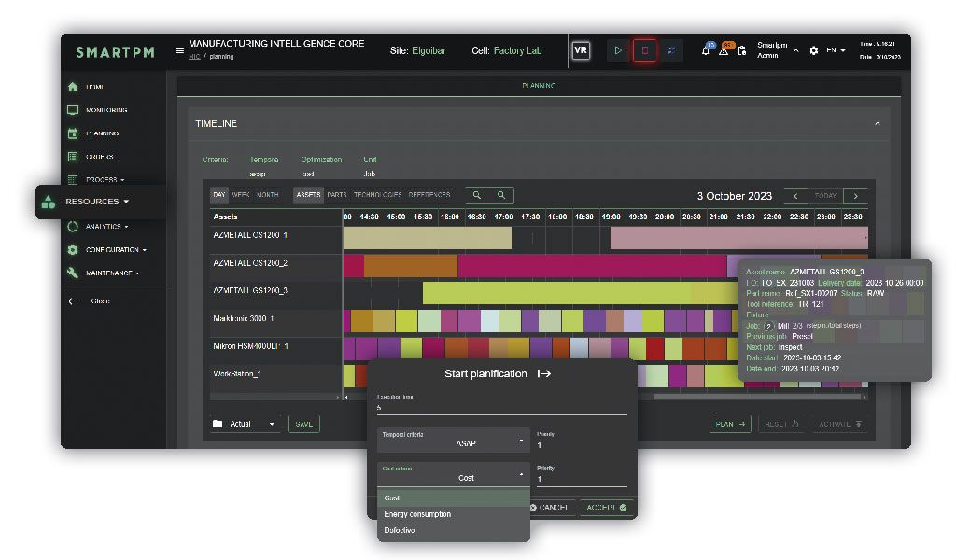Open notifications bell icon
956x560 pixels.
click(706, 50)
